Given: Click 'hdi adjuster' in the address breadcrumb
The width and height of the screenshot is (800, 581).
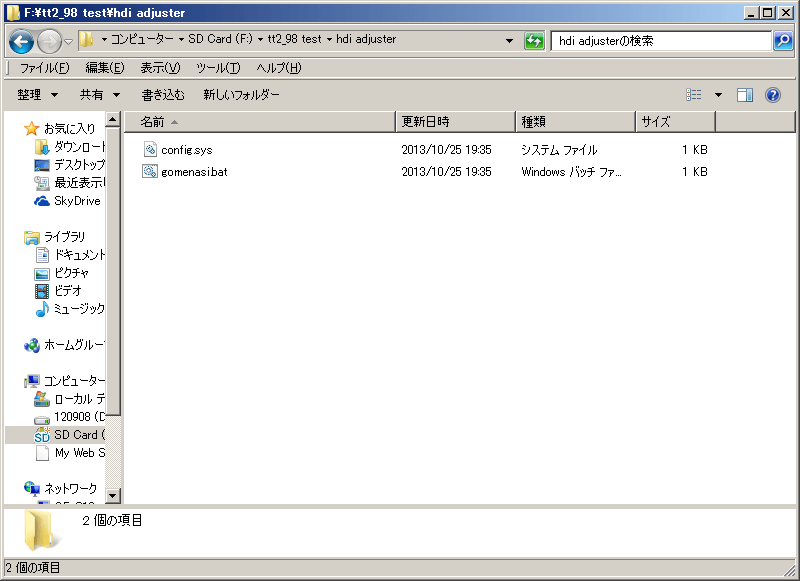Looking at the screenshot, I should pyautogui.click(x=366, y=39).
